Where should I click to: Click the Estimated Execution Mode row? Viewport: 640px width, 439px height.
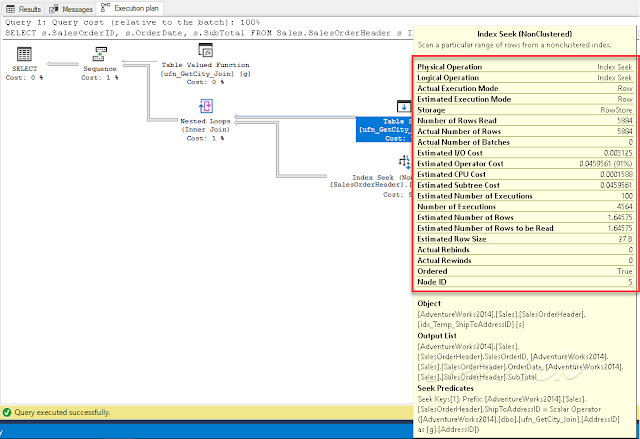pos(524,99)
